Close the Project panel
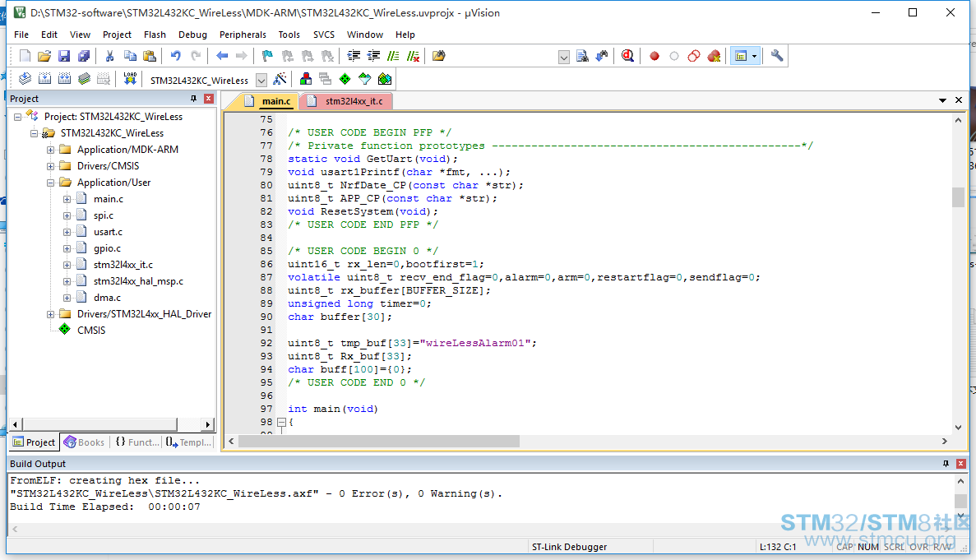Viewport: 976px width, 560px height. [x=209, y=99]
